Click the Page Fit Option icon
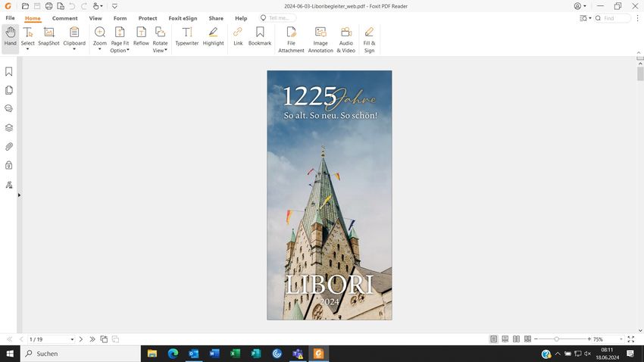644x362 pixels. click(120, 33)
